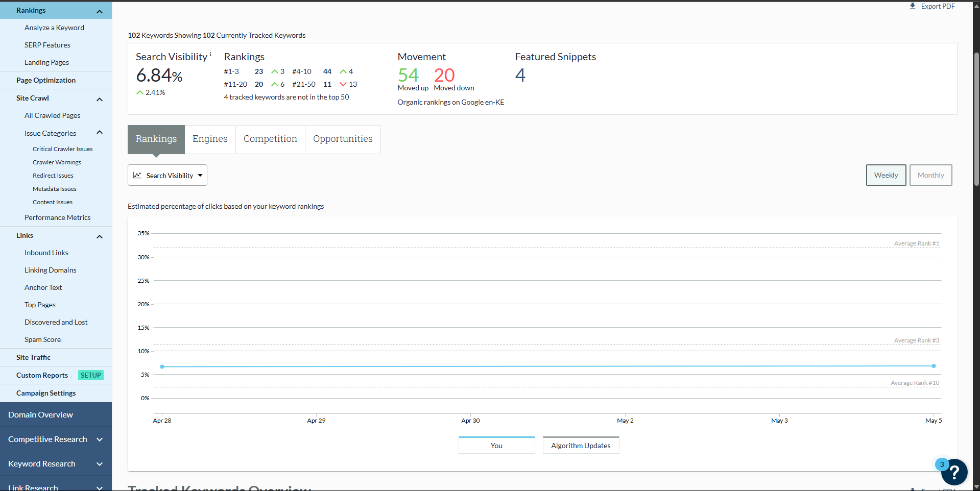980x491 pixels.
Task: Click the Average Rank #10 label
Action: [x=915, y=383]
